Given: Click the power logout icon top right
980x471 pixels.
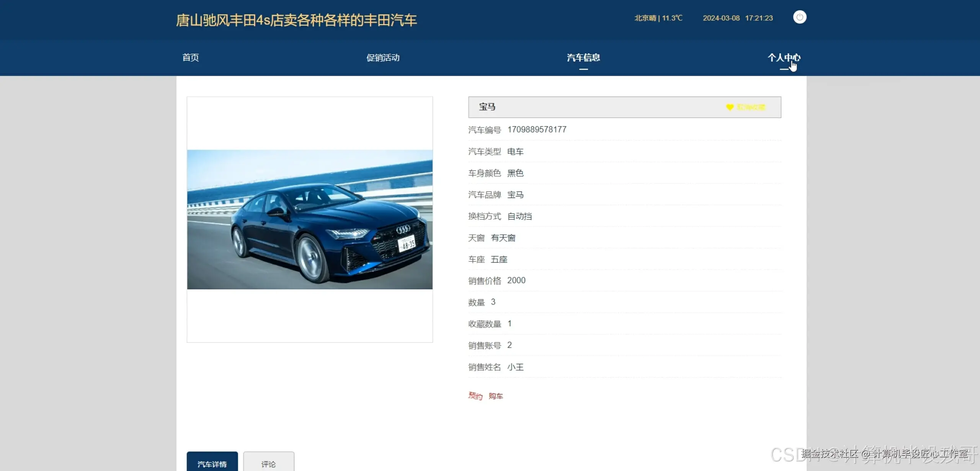Looking at the screenshot, I should coord(800,17).
